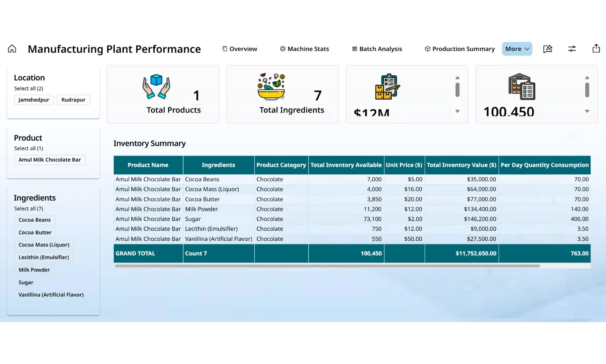Screen dimensions: 606x364
Task: Select all locations
Action: pyautogui.click(x=29, y=88)
